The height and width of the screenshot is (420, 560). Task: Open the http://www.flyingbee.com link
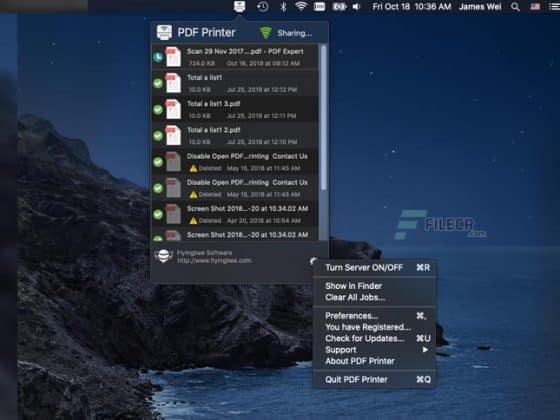(x=214, y=261)
